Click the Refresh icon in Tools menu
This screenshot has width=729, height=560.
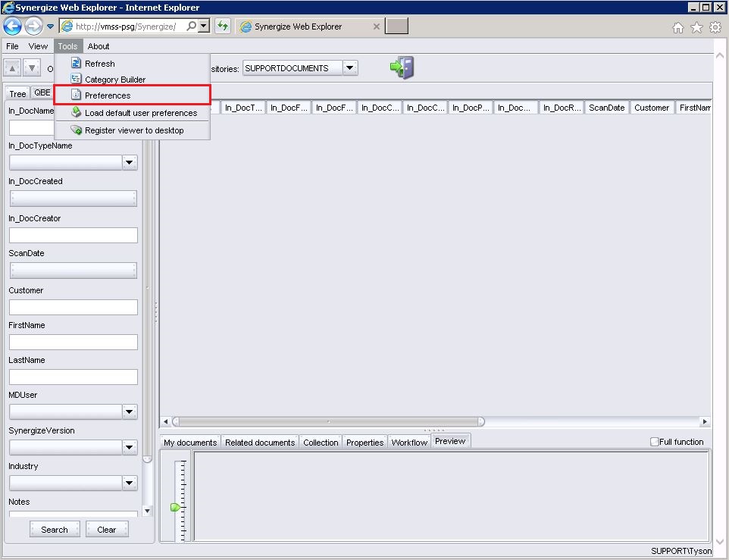click(76, 63)
